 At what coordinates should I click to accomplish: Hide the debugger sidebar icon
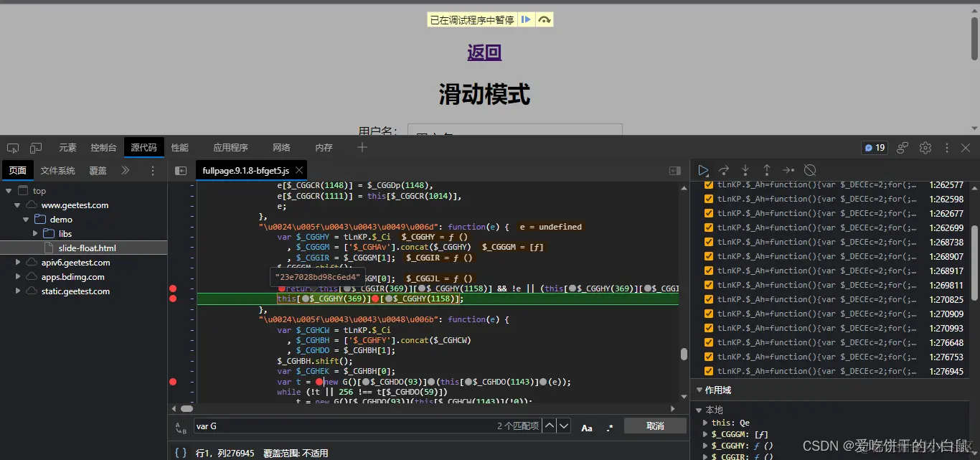pos(675,171)
